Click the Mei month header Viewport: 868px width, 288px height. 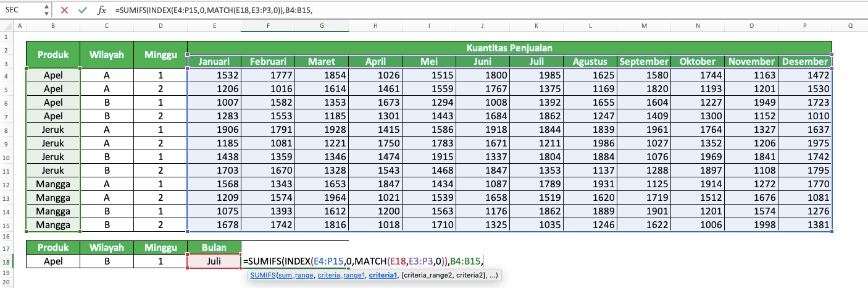coord(429,61)
